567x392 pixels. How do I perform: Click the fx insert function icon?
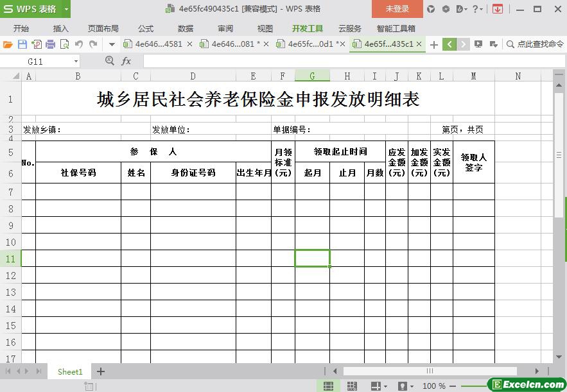[126, 61]
